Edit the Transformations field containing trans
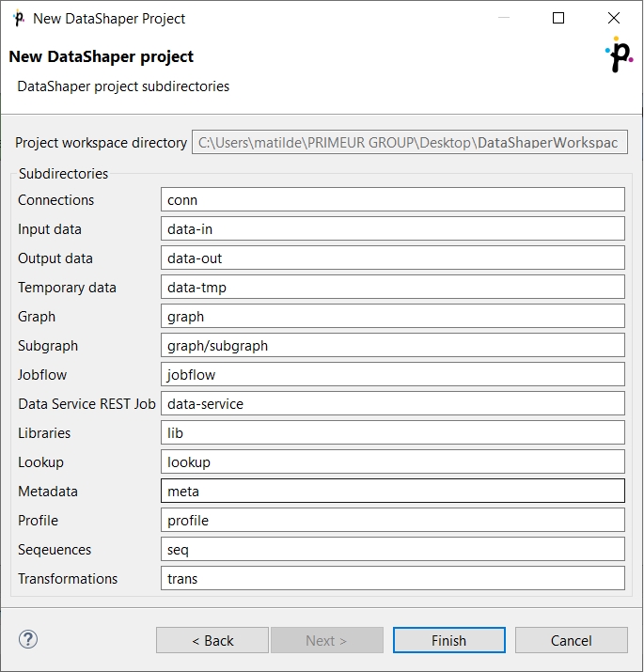The image size is (644, 672). click(x=393, y=579)
